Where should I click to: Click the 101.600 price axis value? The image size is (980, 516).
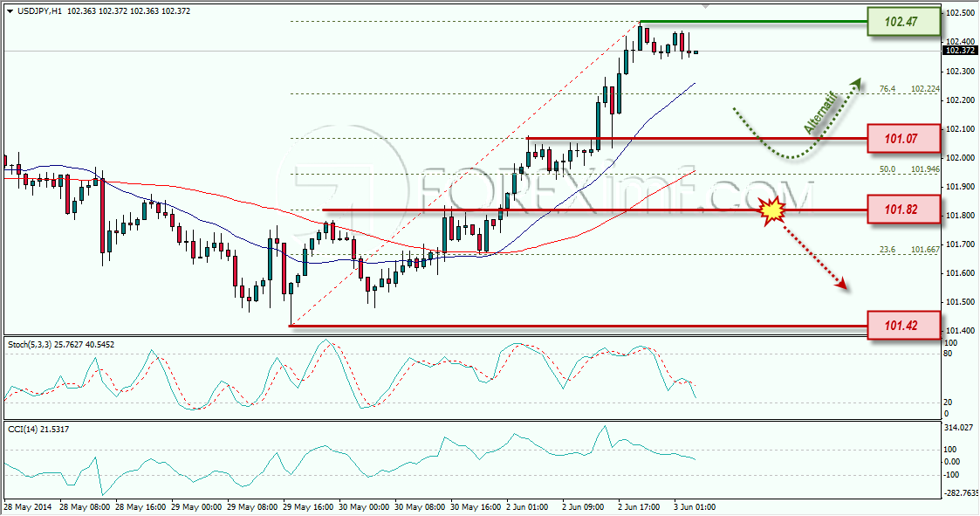(961, 272)
